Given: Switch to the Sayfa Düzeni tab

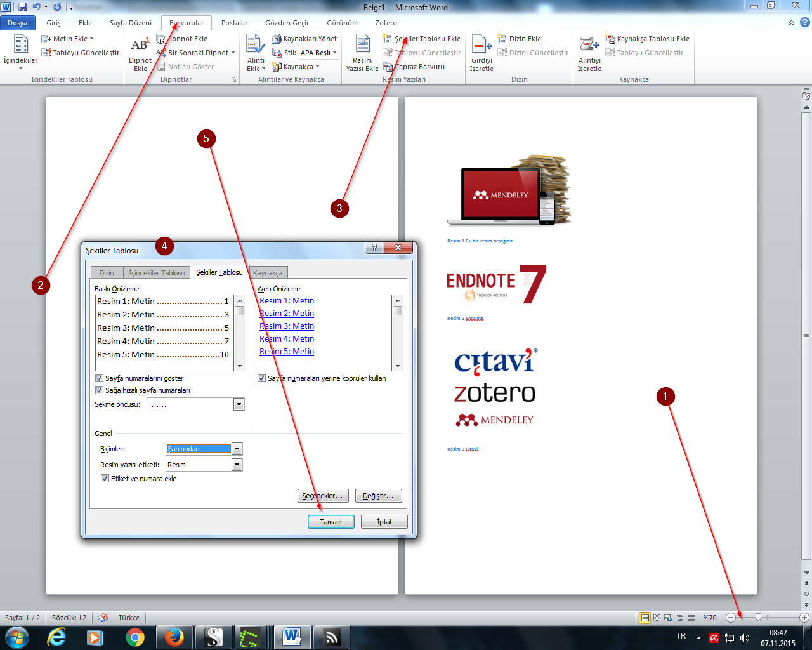Looking at the screenshot, I should 131,23.
